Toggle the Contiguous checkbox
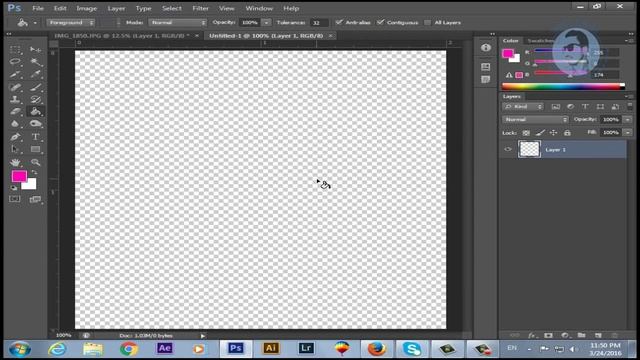The height and width of the screenshot is (360, 640). click(380, 22)
